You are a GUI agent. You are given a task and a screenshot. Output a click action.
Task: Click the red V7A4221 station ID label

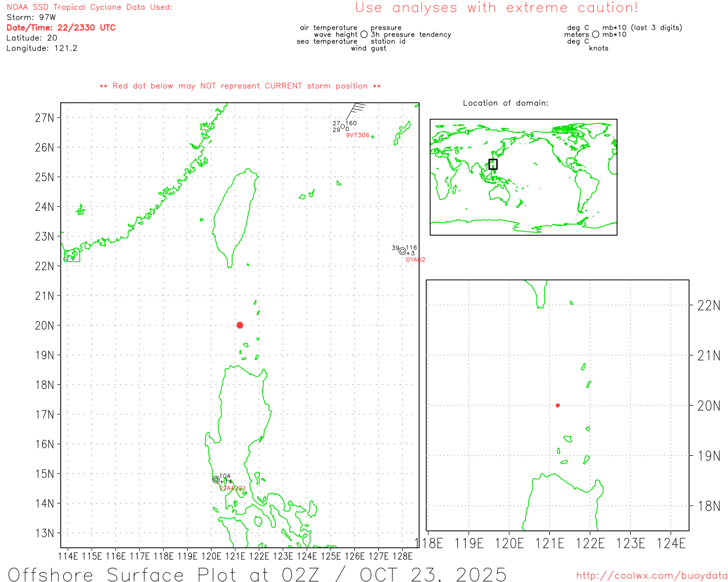[x=233, y=488]
